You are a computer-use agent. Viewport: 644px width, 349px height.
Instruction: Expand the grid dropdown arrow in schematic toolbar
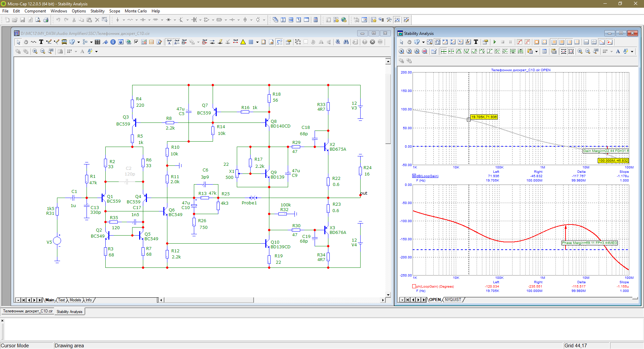pyautogui.click(x=257, y=42)
